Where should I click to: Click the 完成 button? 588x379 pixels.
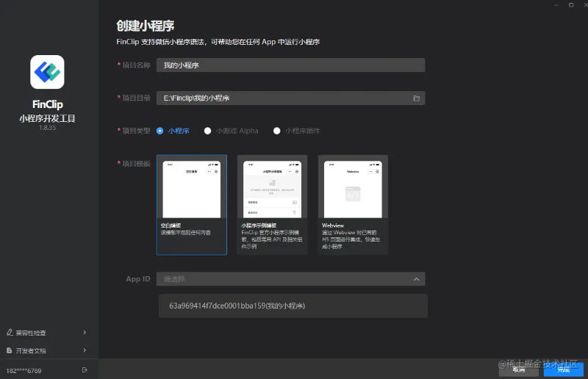563,369
